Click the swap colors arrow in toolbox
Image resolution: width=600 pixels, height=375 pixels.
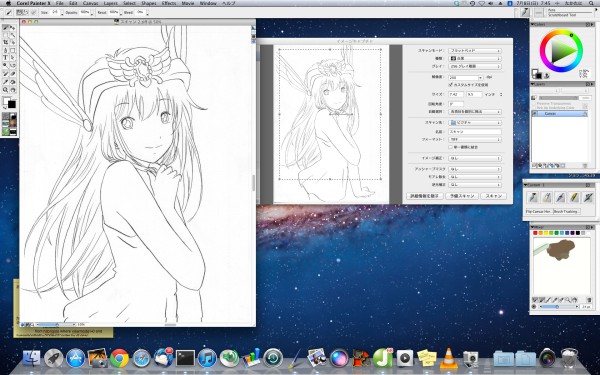tap(5, 107)
